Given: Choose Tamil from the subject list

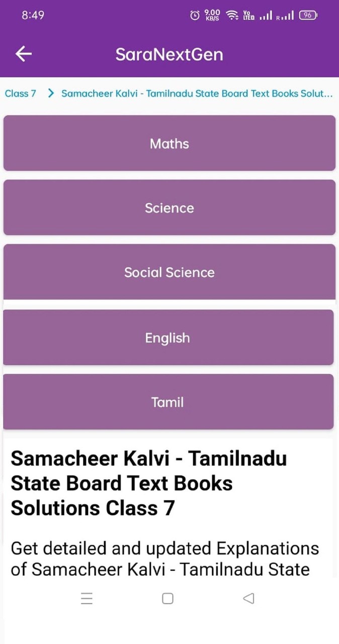Looking at the screenshot, I should [x=167, y=402].
